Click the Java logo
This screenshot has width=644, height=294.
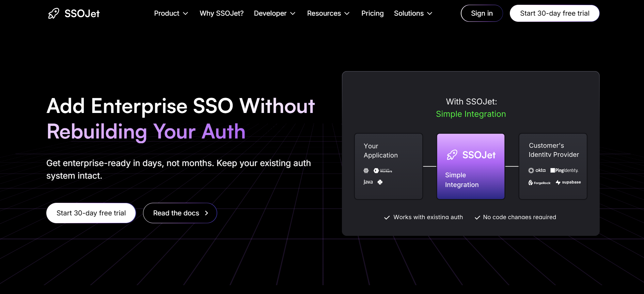point(368,182)
